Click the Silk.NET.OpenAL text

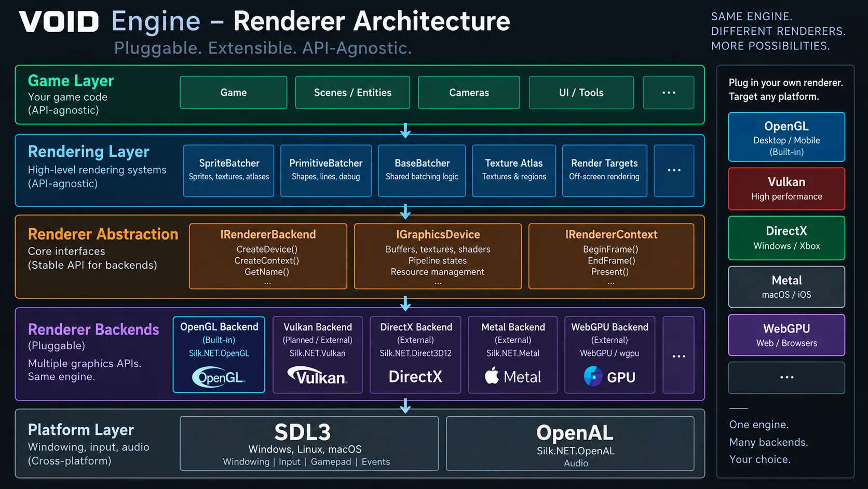(x=576, y=451)
